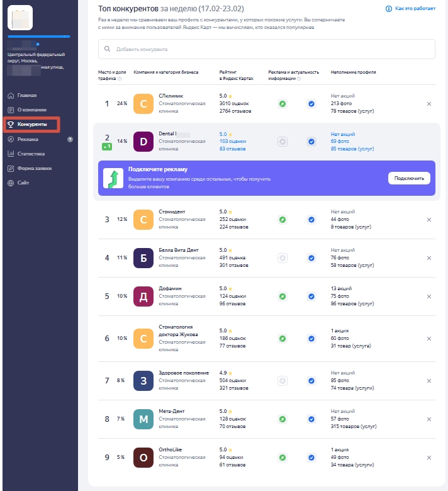Click the orange С avatar of СЛклиник
Image resolution: width=448 pixels, height=491 pixels.
[143, 104]
